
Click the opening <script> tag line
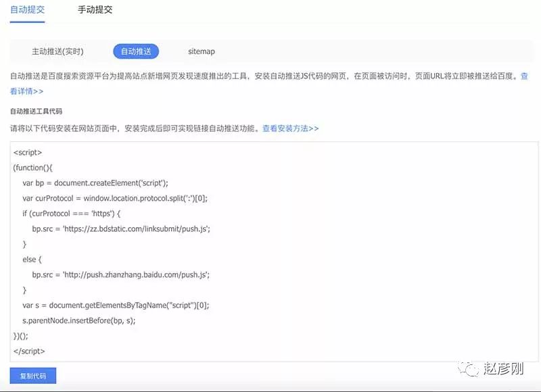coord(28,152)
